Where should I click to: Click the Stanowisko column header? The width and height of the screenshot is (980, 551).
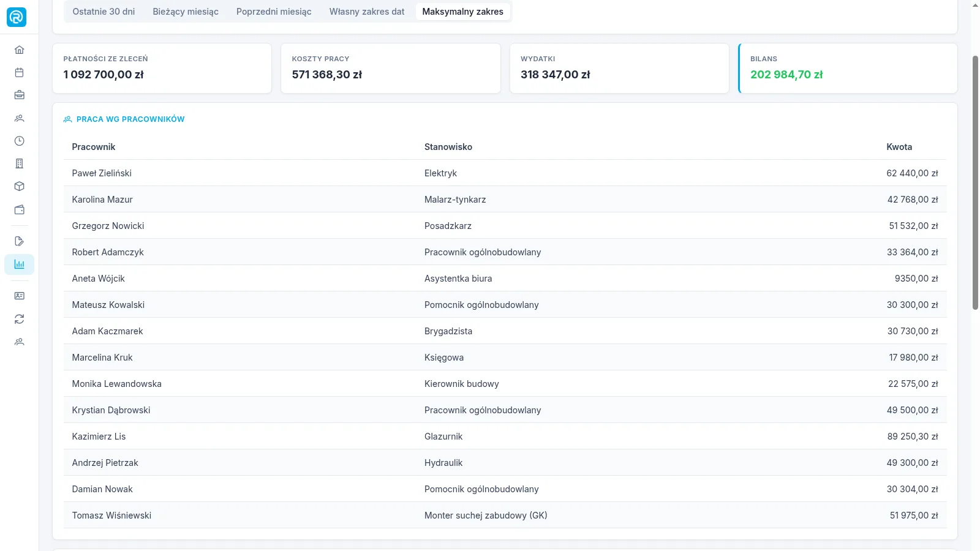[x=448, y=147]
